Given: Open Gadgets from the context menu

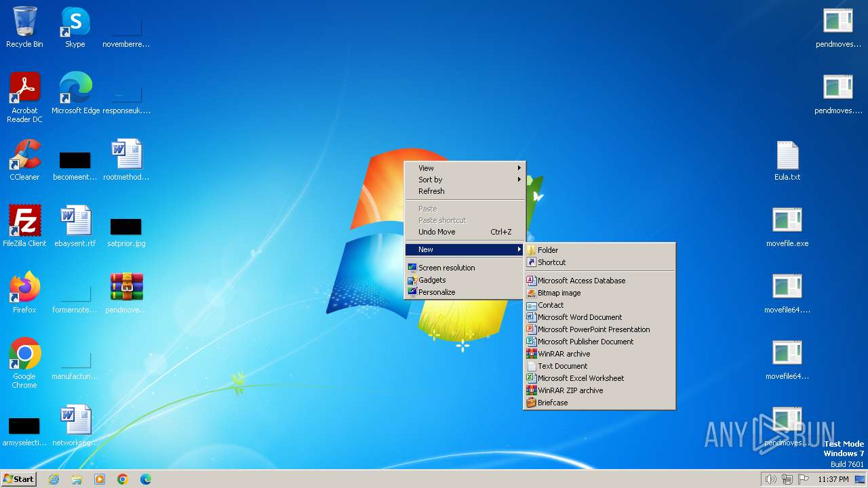Looking at the screenshot, I should (465, 280).
